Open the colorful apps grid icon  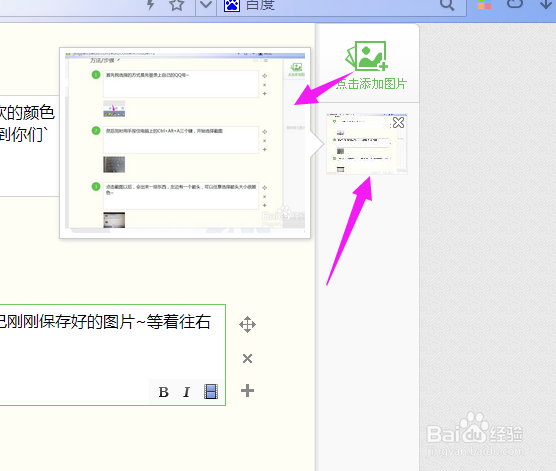pyautogui.click(x=484, y=4)
